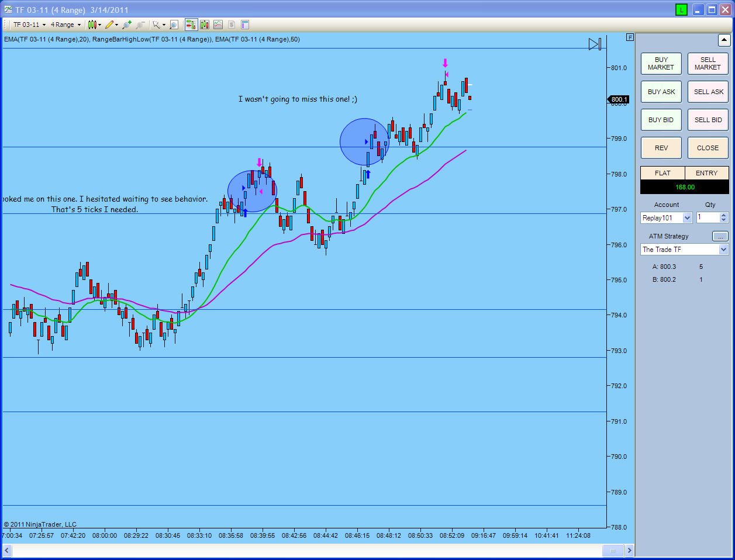Click the SELL ASK button
The width and height of the screenshot is (735, 560).
pos(708,92)
